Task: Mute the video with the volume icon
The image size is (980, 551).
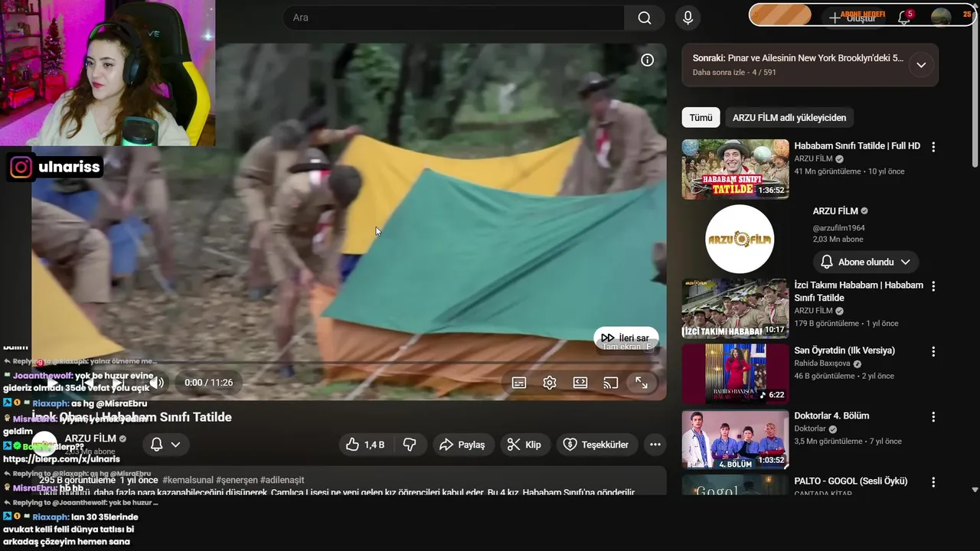Action: click(x=156, y=383)
